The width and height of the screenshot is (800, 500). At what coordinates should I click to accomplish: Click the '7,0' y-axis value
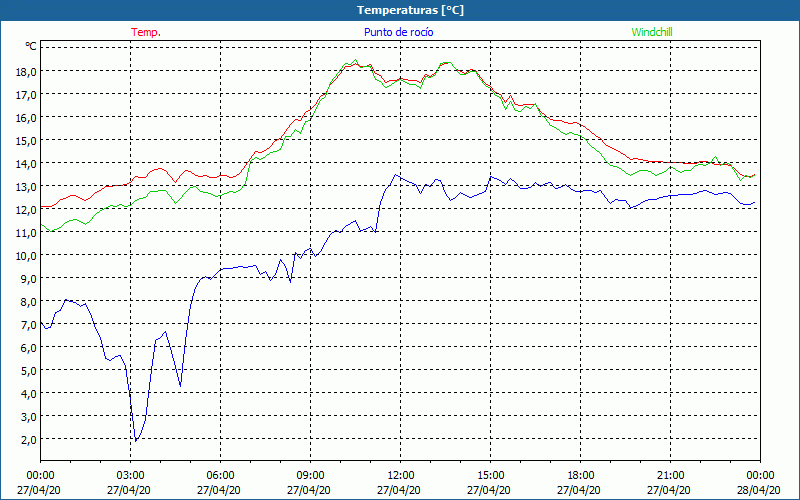pos(28,324)
